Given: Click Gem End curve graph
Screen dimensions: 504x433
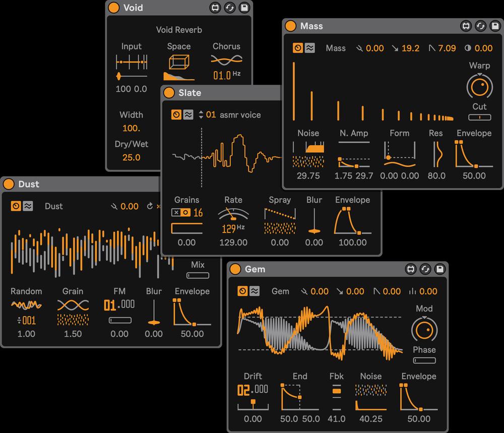Looking at the screenshot, I should point(300,397).
